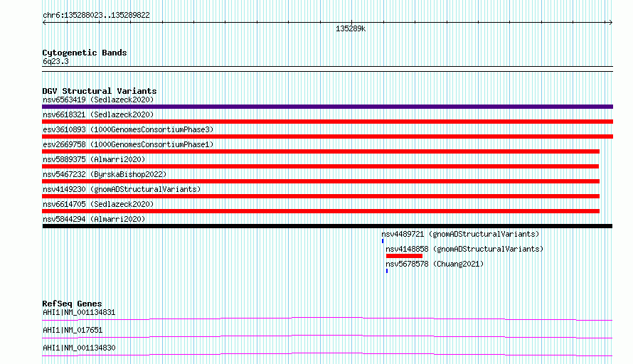Image resolution: width=633 pixels, height=364 pixels.
Task: Open nsv5889375 (Almarri2020) variant label
Action: [94, 159]
